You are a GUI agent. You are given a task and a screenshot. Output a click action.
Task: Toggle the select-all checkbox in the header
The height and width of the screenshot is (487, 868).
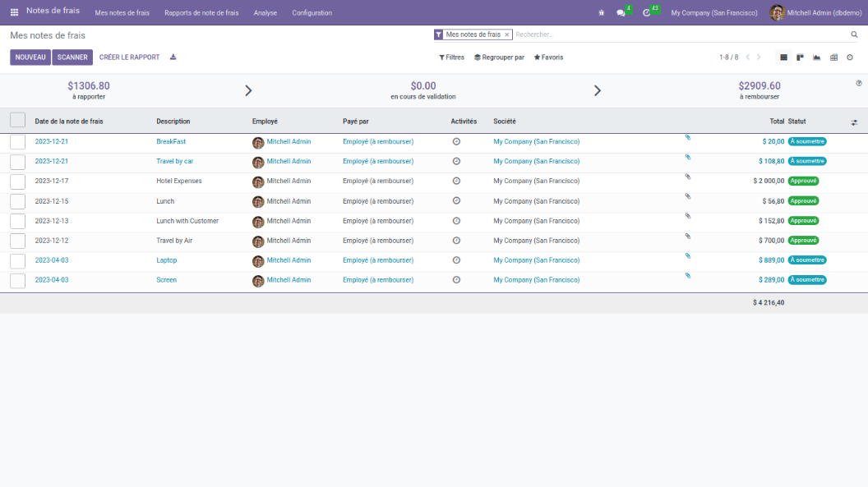pos(17,120)
